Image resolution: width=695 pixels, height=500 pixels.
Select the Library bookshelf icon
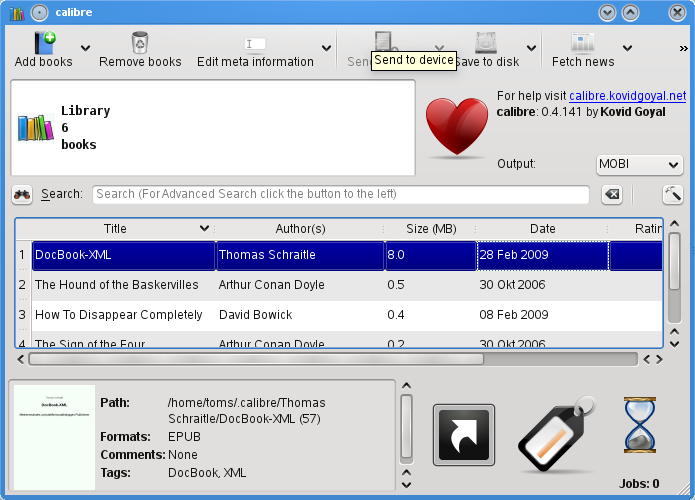(35, 128)
